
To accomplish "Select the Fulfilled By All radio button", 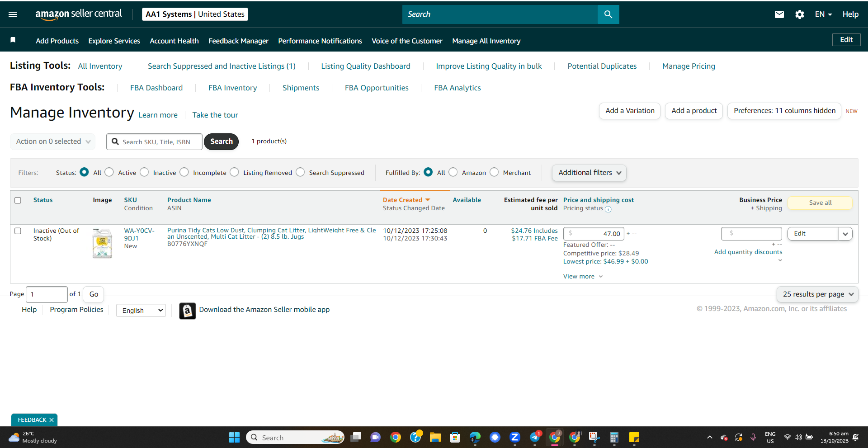I will (428, 172).
